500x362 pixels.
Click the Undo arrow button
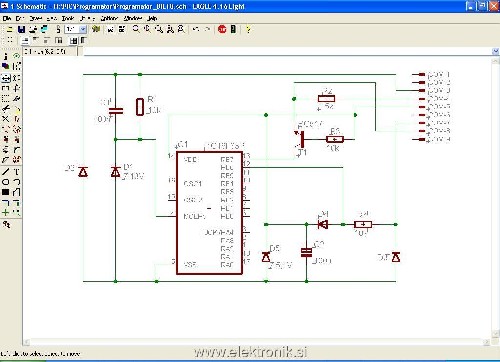tap(196, 29)
